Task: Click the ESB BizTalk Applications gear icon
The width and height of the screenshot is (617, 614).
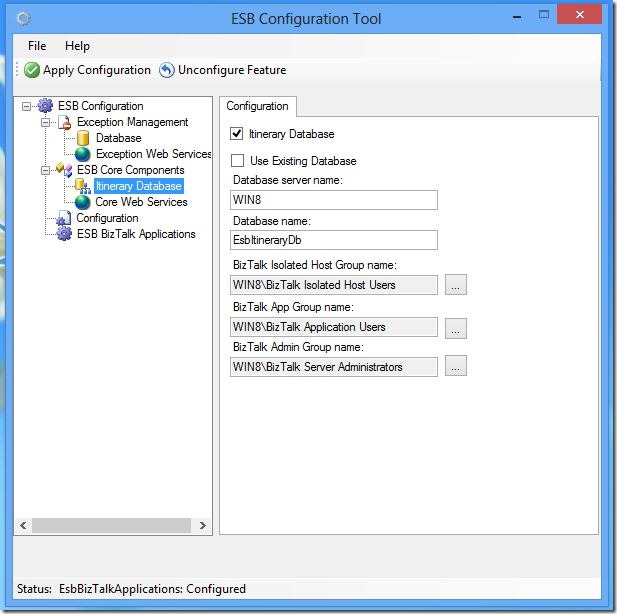Action: (x=64, y=234)
